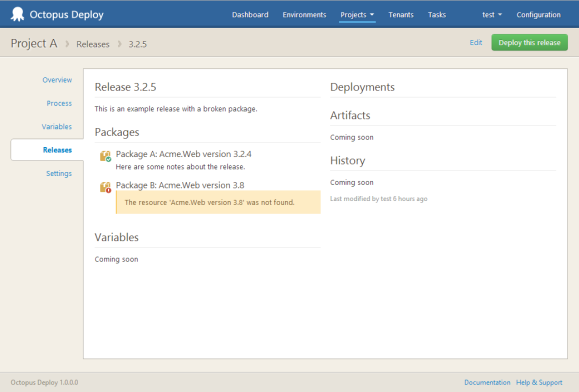Open the Dashboard menu item
Image resolution: width=579 pixels, height=392 pixels.
coord(250,15)
